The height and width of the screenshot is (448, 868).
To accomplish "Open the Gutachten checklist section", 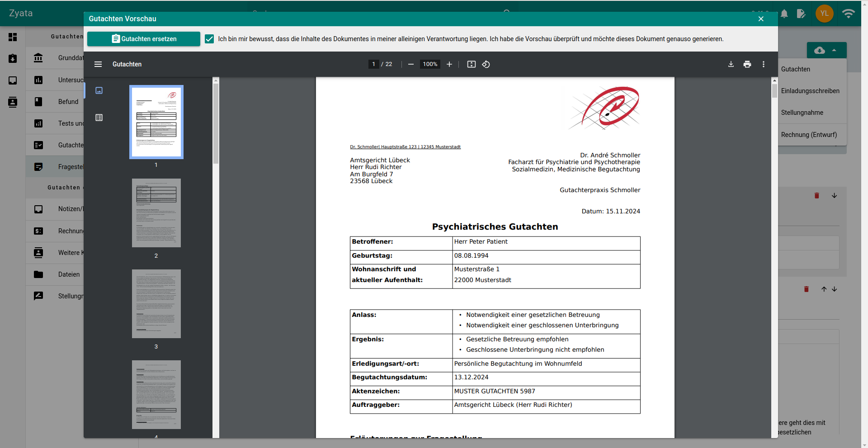I will [55, 145].
